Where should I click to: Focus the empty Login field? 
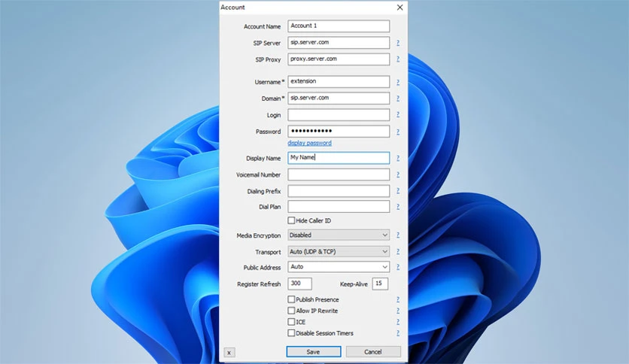click(x=339, y=114)
